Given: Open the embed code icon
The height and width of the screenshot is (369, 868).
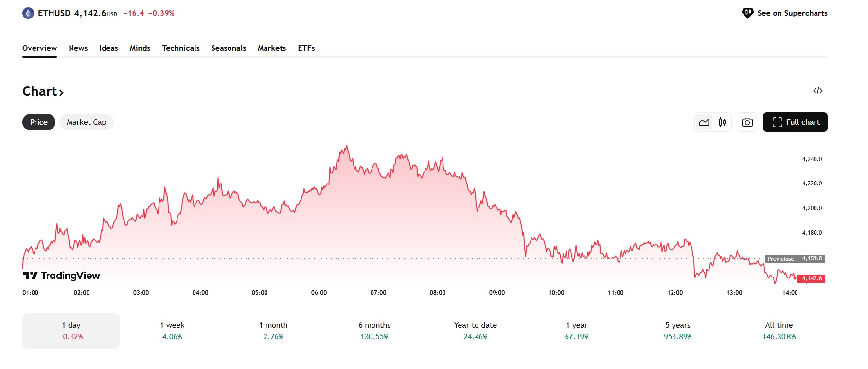Looking at the screenshot, I should (x=818, y=91).
